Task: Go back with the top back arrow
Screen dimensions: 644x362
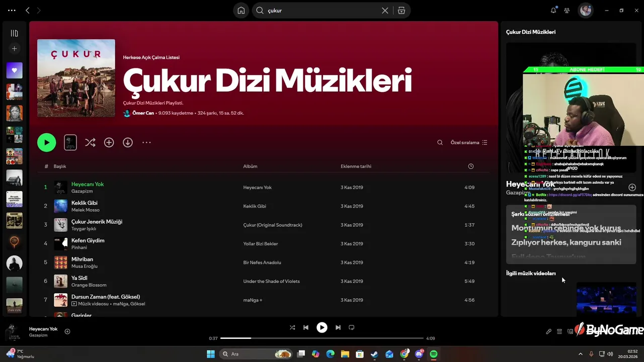Action: [28, 10]
